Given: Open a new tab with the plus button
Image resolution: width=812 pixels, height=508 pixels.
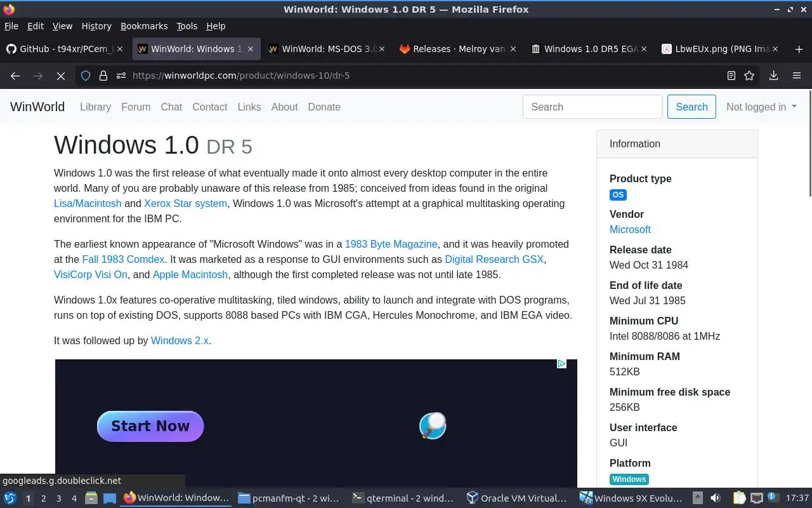Looking at the screenshot, I should coord(799,49).
